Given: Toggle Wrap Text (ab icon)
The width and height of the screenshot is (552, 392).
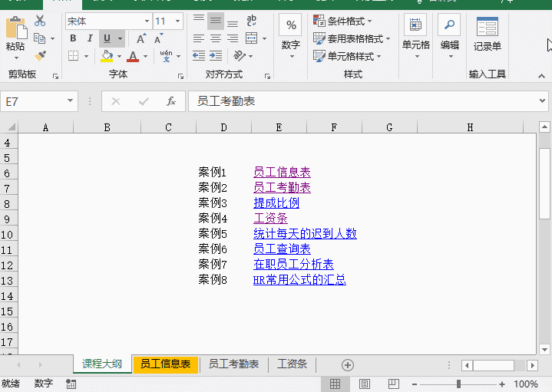Looking at the screenshot, I should click(251, 21).
